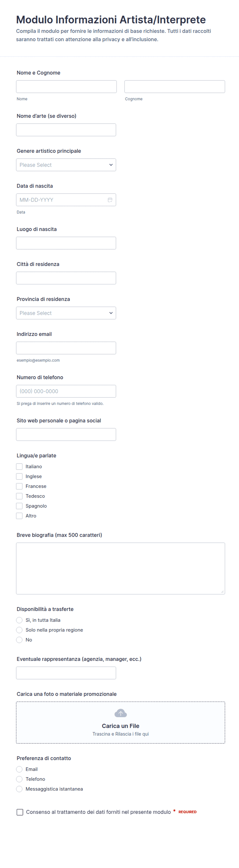Screen dimensions: 239x868
Task: Click the Numero di telefono field
Action: [x=66, y=391]
